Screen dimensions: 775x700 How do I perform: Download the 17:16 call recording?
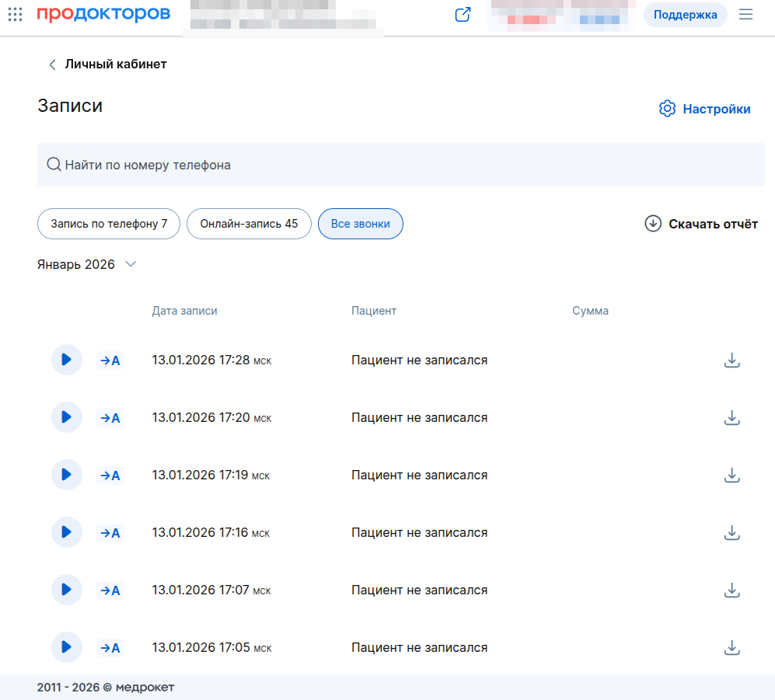pos(731,533)
